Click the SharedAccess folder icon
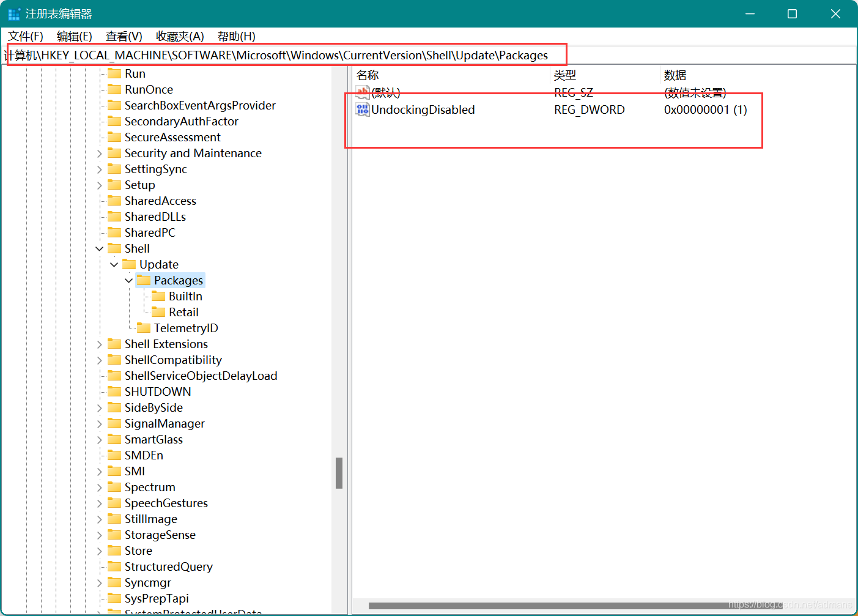 point(114,201)
